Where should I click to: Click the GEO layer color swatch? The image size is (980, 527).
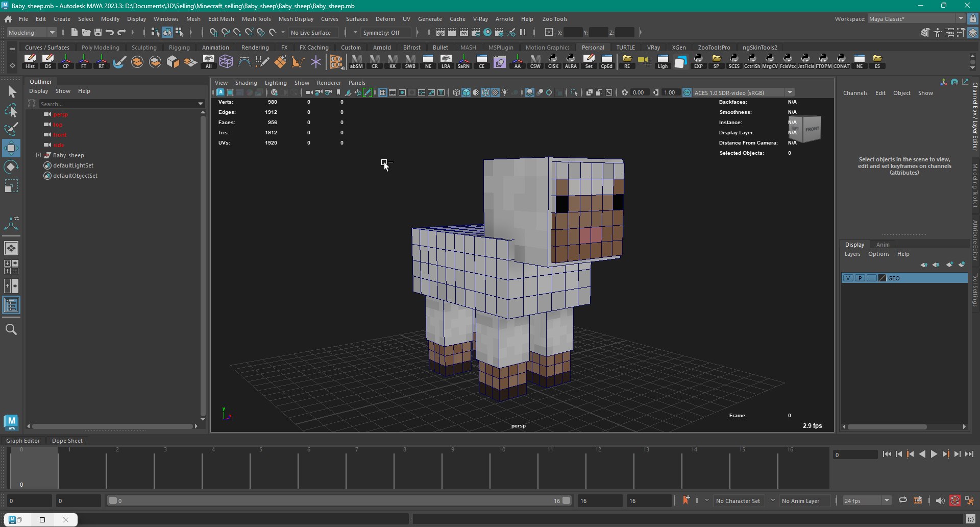883,278
